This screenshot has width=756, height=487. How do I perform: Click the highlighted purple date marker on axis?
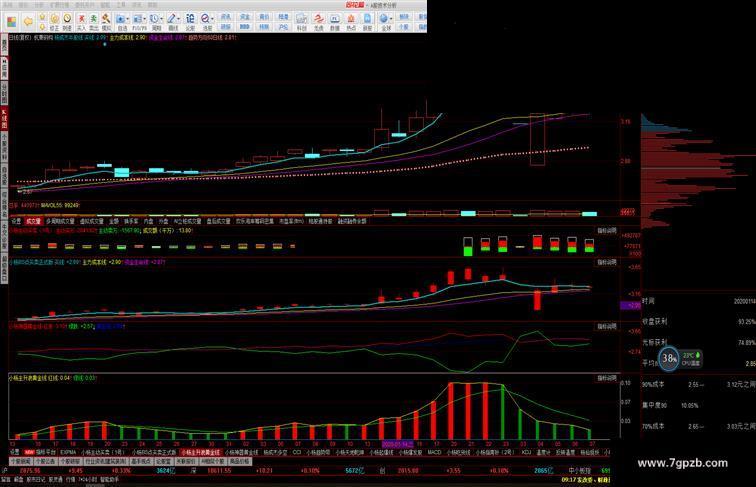click(x=397, y=444)
